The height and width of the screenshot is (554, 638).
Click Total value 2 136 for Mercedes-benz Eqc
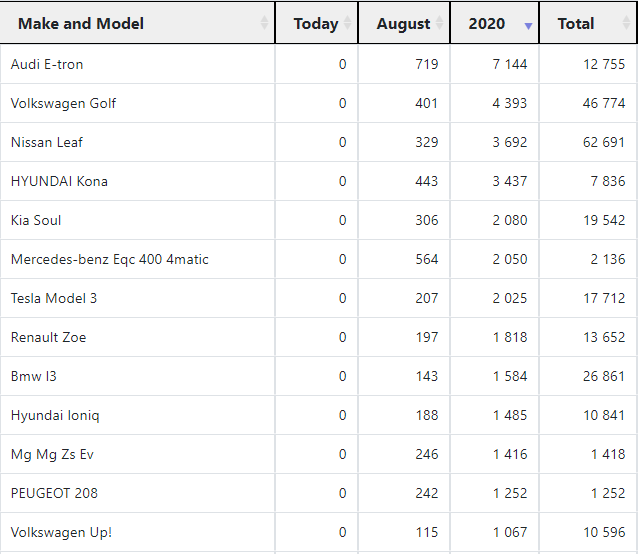(x=608, y=260)
